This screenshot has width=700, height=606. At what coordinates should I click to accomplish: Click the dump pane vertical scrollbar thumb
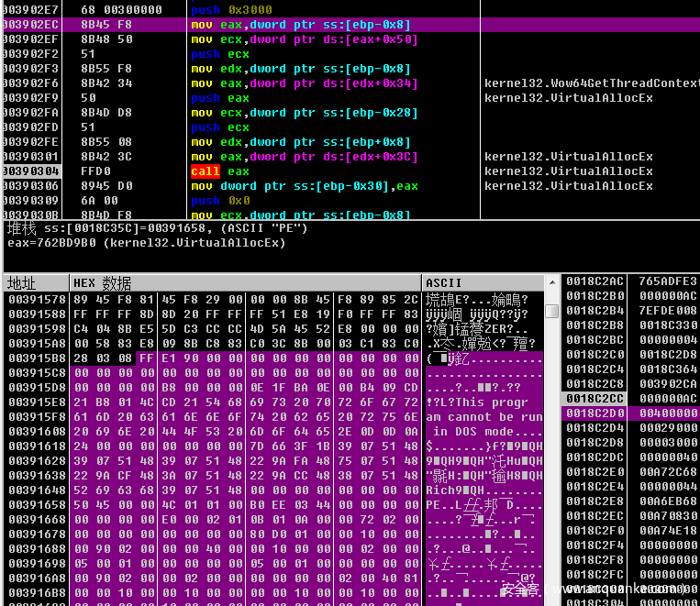pyautogui.click(x=551, y=312)
